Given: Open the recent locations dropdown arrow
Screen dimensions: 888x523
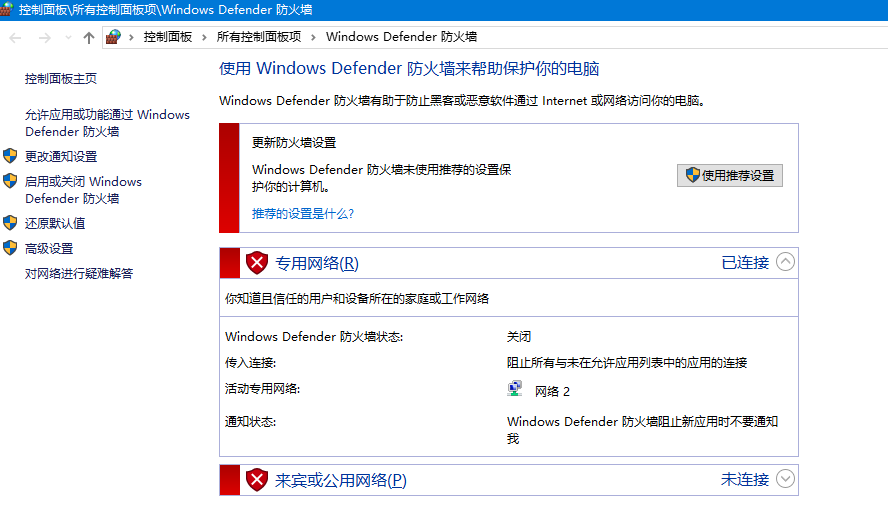Looking at the screenshot, I should 68,37.
